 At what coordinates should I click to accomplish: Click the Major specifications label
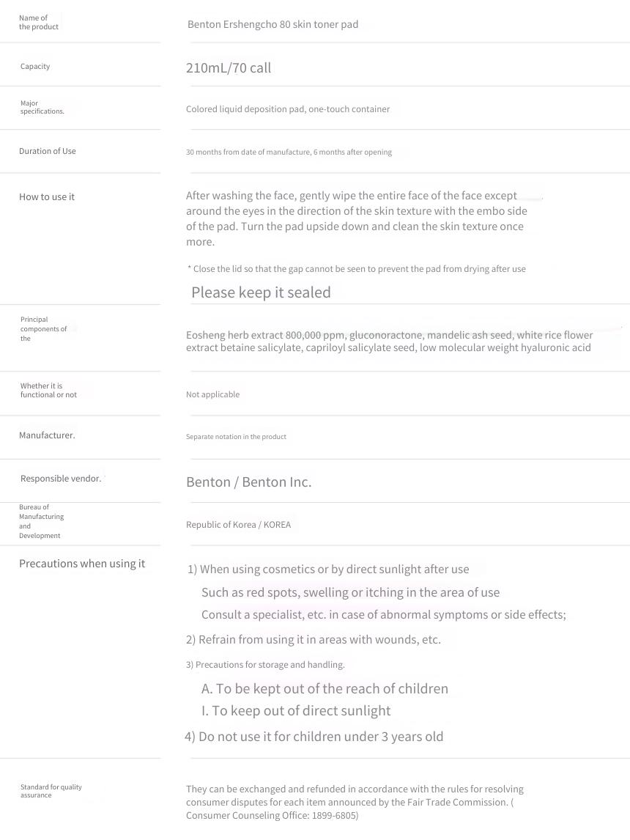[x=42, y=107]
